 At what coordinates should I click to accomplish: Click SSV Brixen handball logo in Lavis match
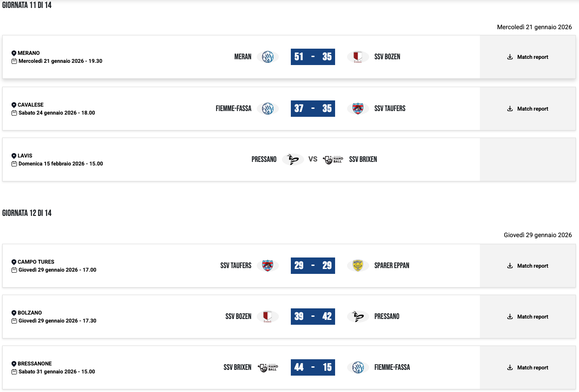(x=333, y=159)
